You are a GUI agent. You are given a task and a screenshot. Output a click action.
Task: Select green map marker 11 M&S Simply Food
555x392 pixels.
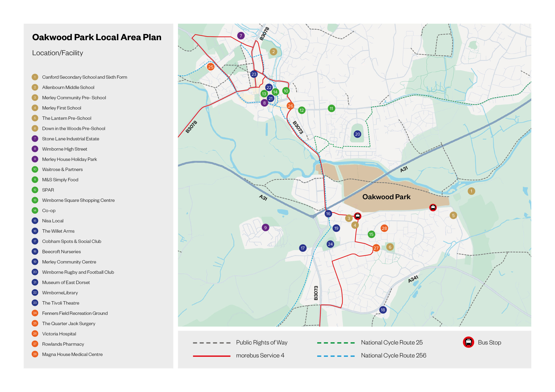click(331, 109)
